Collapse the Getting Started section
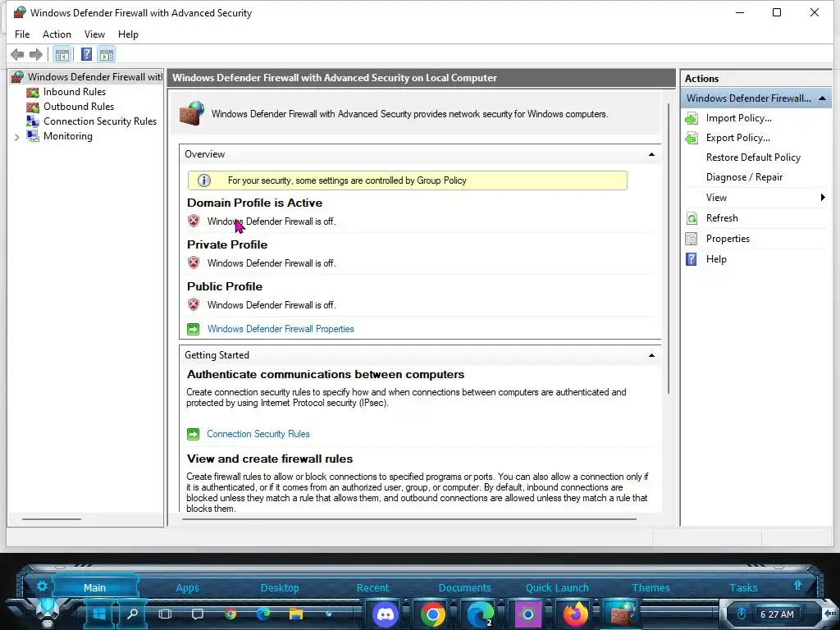Screen dimensions: 840x630 [651, 355]
